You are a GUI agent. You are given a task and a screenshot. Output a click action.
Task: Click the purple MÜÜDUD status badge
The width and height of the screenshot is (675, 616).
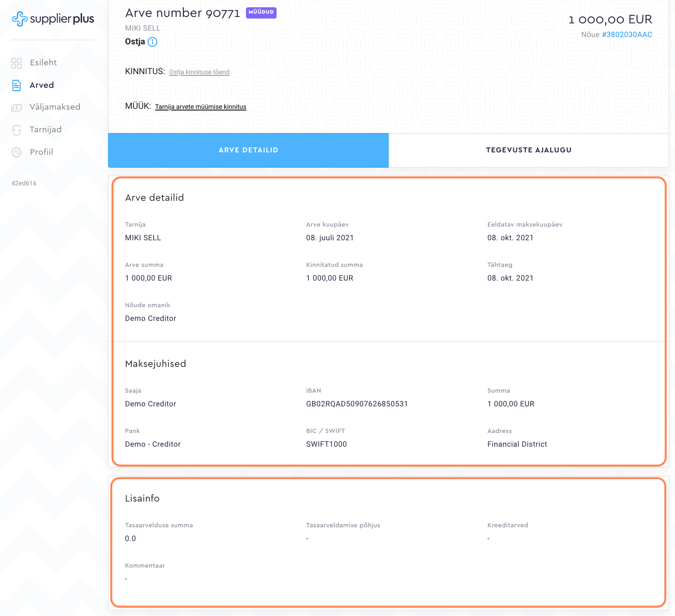coord(261,12)
